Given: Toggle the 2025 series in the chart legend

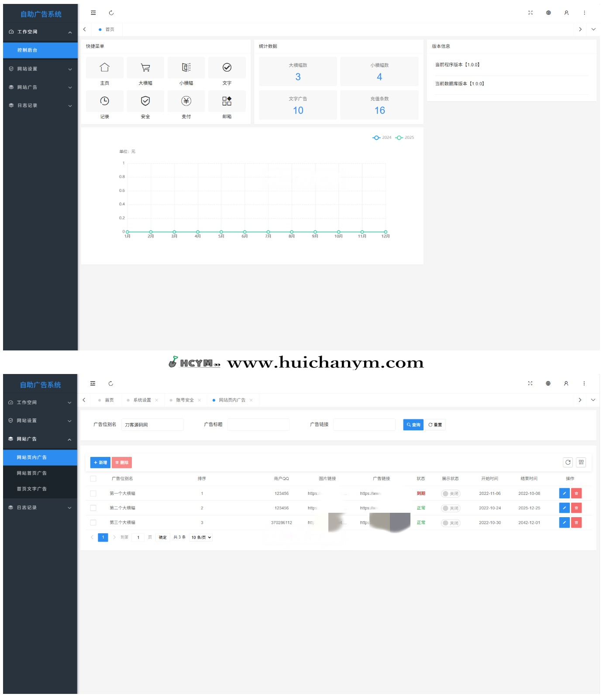Looking at the screenshot, I should [405, 138].
